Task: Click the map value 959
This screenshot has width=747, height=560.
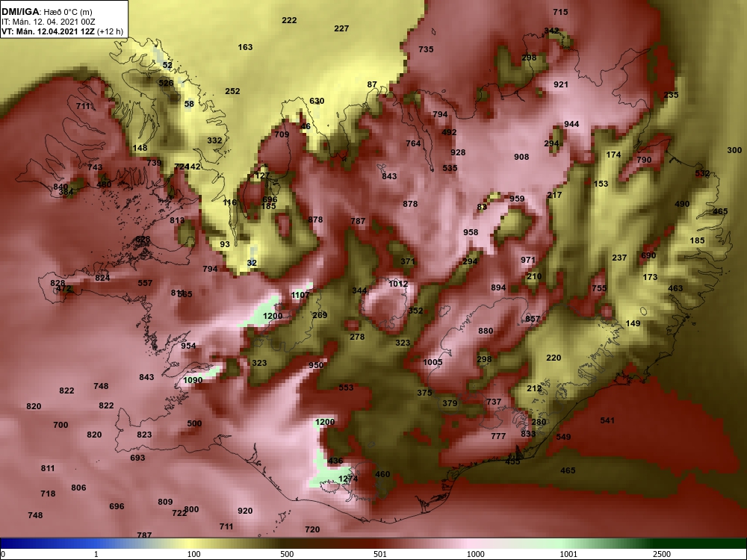Action: pos(517,199)
